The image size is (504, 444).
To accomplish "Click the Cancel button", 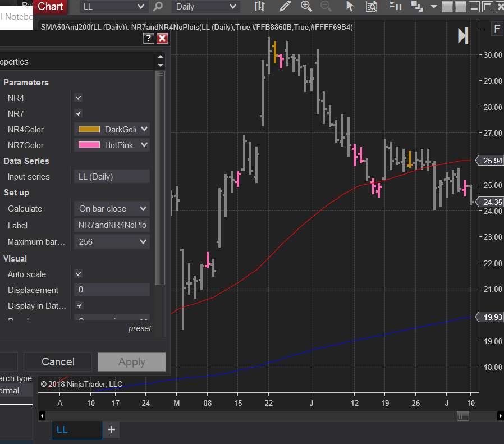I will click(x=58, y=361).
